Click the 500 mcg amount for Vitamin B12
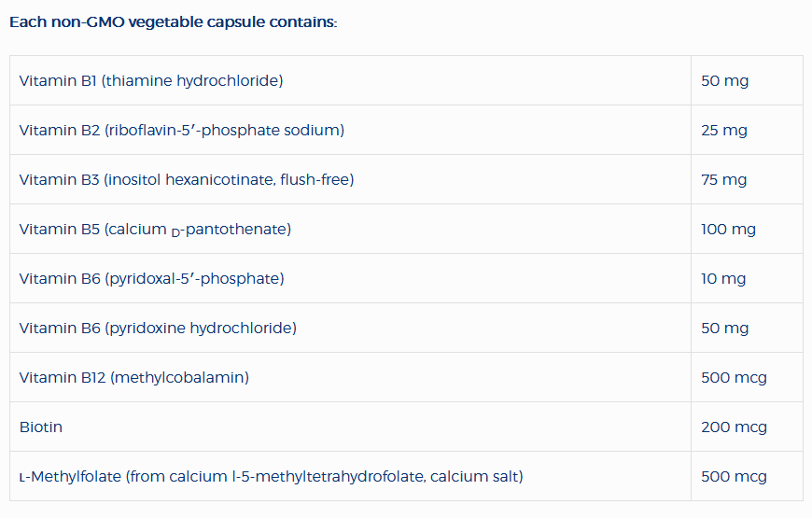 click(x=734, y=378)
